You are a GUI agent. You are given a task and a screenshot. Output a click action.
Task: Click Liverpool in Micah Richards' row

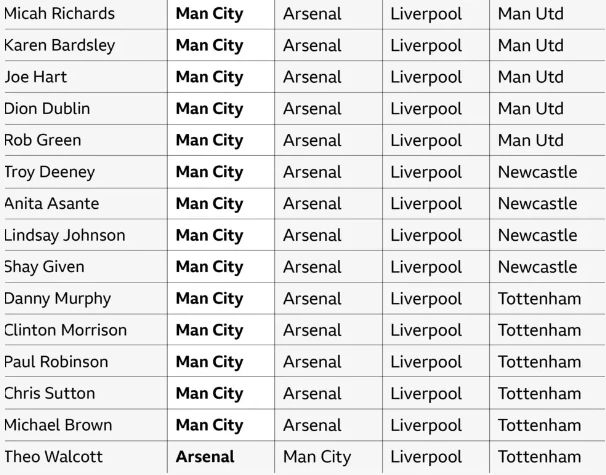[x=426, y=14]
